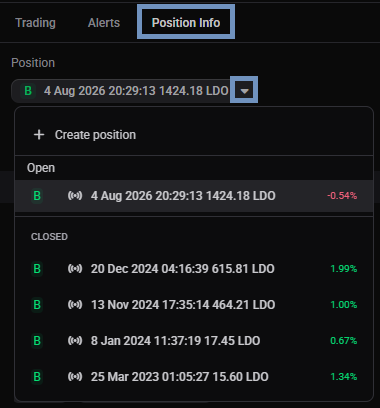This screenshot has height=408, width=380.
Task: Collapse the Position dropdown arrow
Action: coord(244,91)
